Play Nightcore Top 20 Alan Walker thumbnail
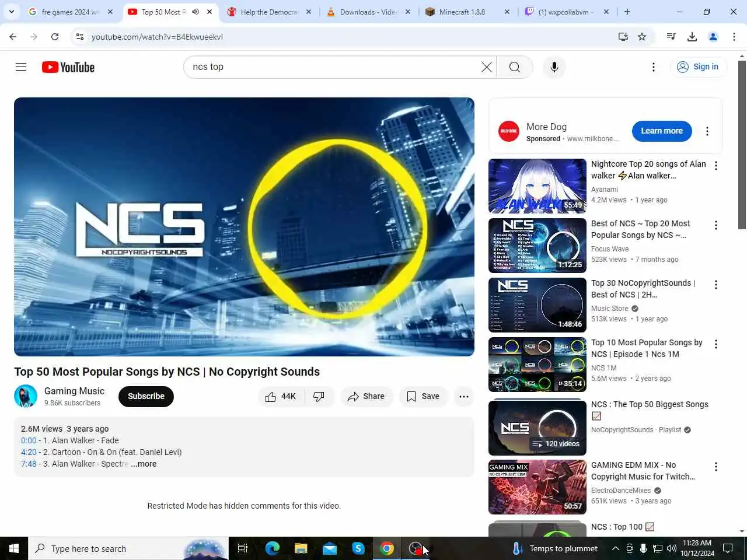Screen dimensions: 747x560 coord(537,186)
